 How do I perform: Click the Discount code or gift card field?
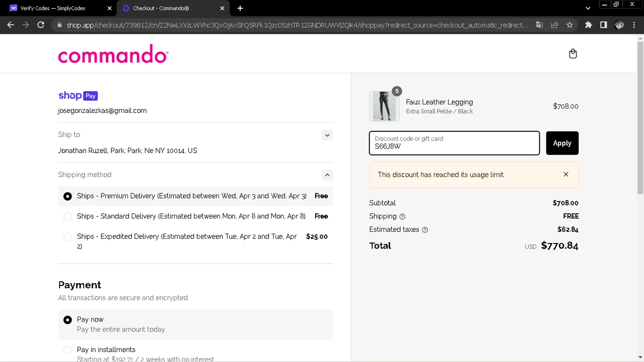tap(454, 143)
